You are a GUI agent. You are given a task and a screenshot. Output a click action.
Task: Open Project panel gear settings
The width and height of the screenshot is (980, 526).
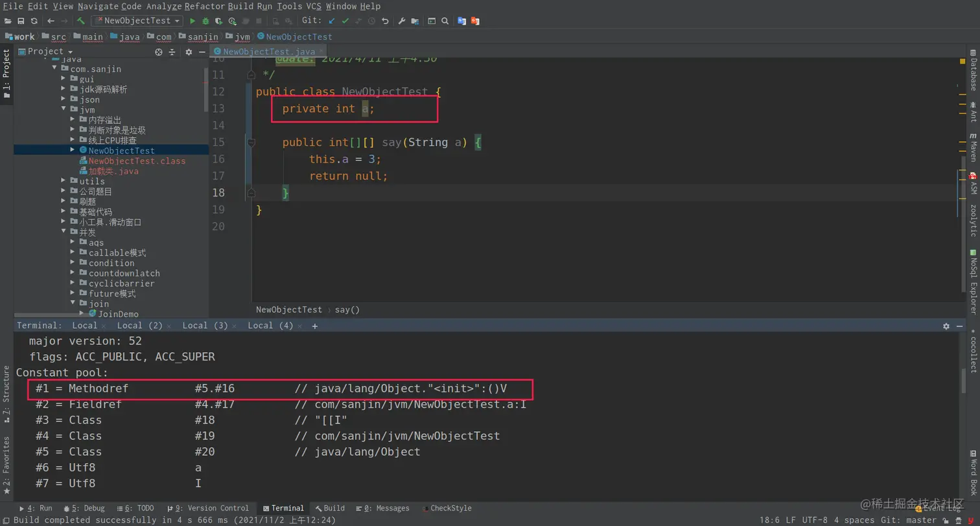pyautogui.click(x=189, y=52)
